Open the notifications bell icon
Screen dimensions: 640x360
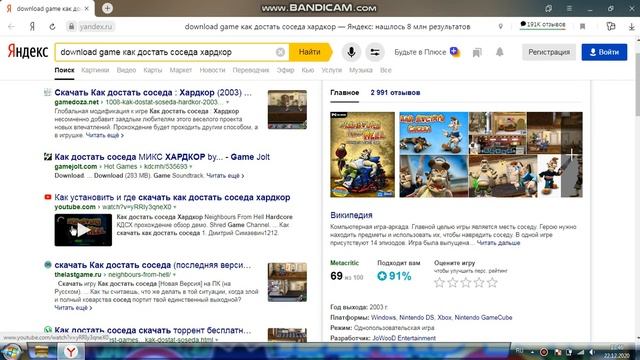coord(500,52)
